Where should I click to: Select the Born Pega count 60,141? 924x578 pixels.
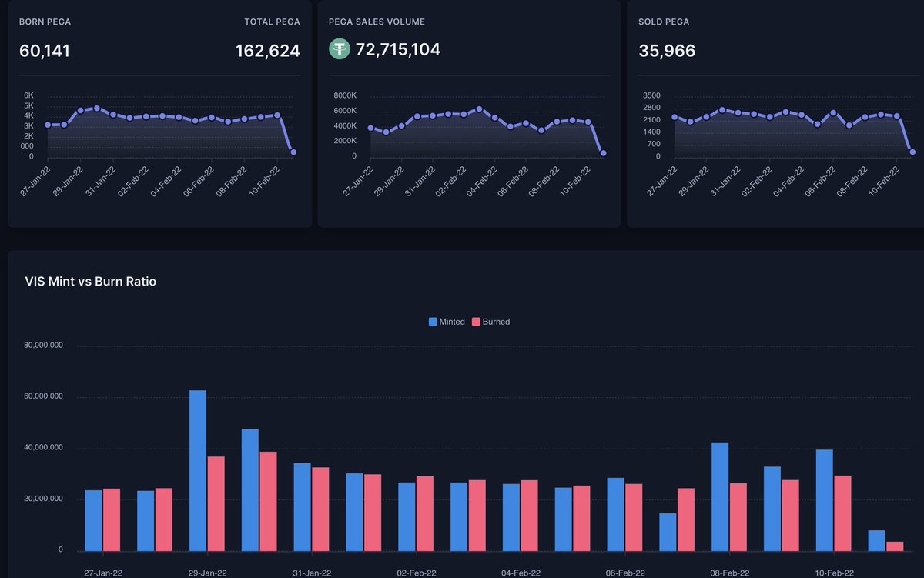(45, 52)
